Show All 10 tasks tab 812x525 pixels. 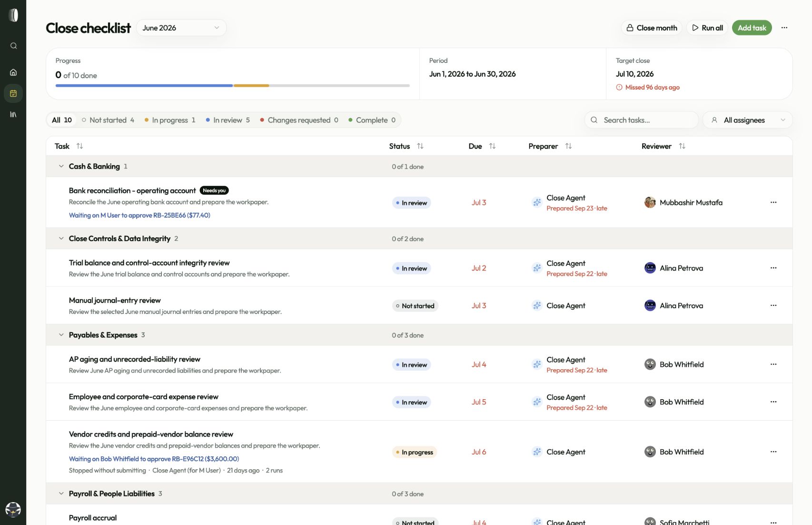coord(62,120)
